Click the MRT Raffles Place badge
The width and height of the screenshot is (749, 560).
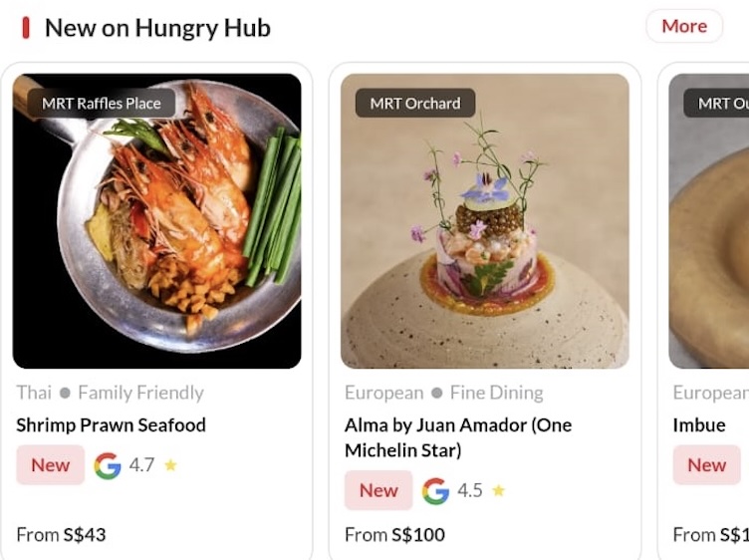pos(102,103)
